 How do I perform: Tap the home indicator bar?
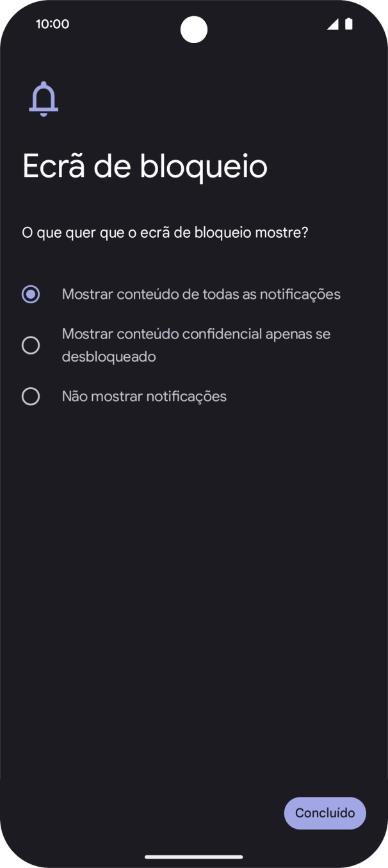[194, 856]
